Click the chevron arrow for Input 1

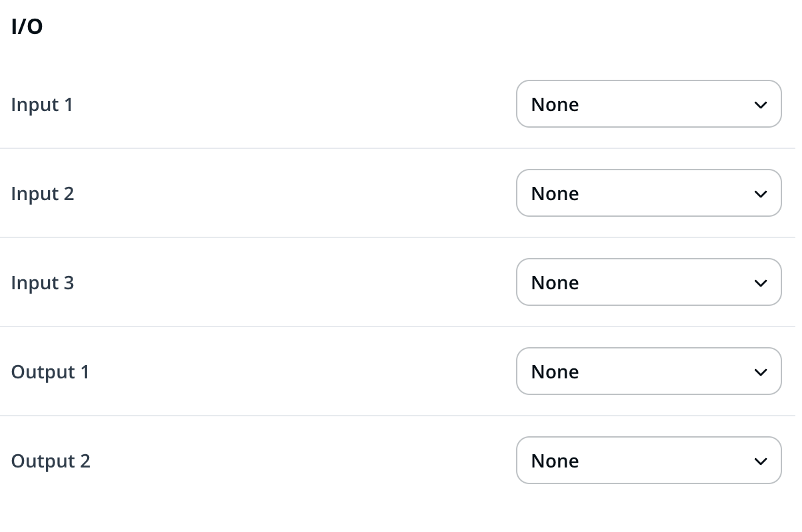[761, 105]
